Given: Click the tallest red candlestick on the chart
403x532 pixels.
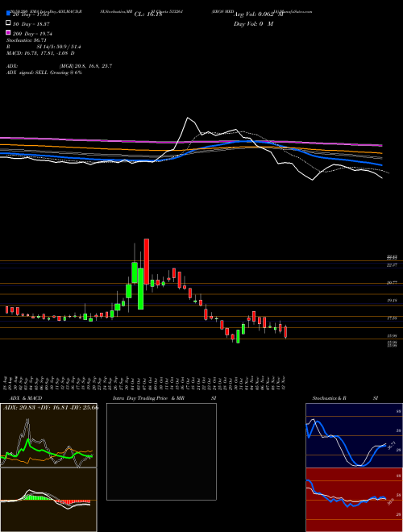Looking at the screenshot, I should tap(147, 261).
